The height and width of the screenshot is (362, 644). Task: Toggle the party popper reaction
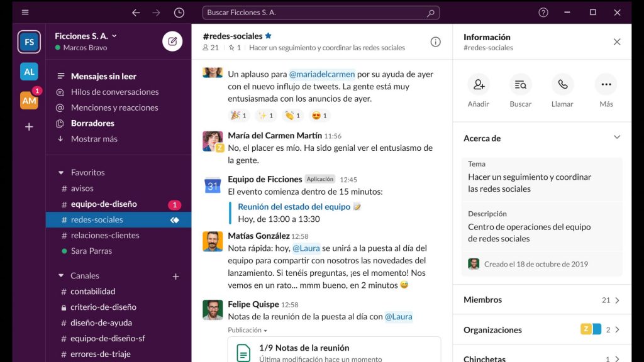[239, 115]
